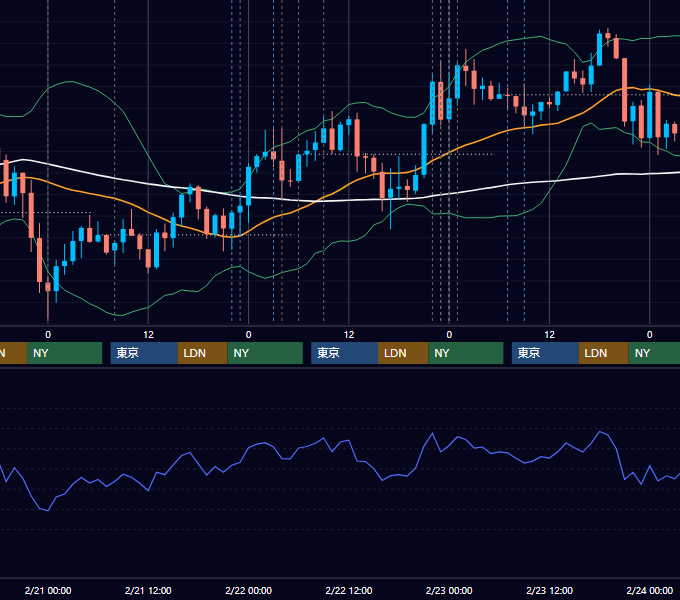
Task: Click the 2/23 00:00 date label
Action: [449, 590]
